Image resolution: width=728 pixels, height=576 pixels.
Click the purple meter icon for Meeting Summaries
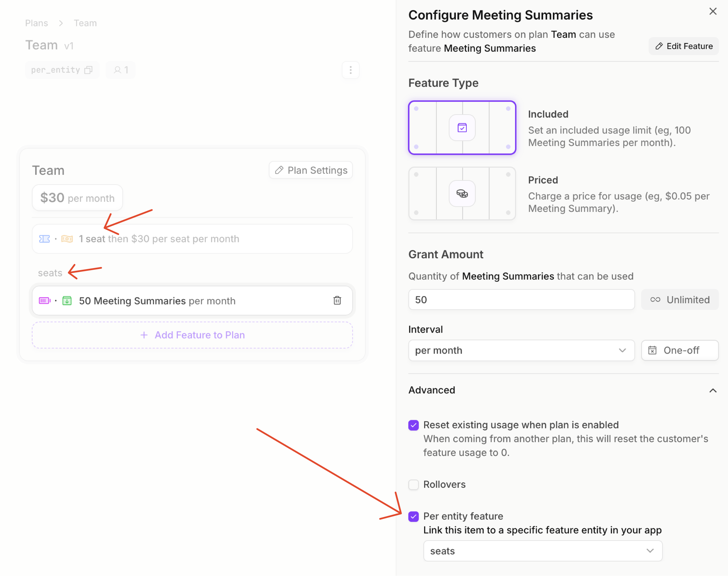[44, 301]
